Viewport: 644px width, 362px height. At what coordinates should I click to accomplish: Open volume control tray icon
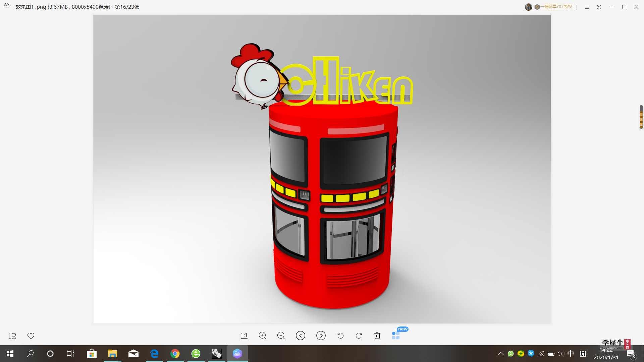[560, 354]
